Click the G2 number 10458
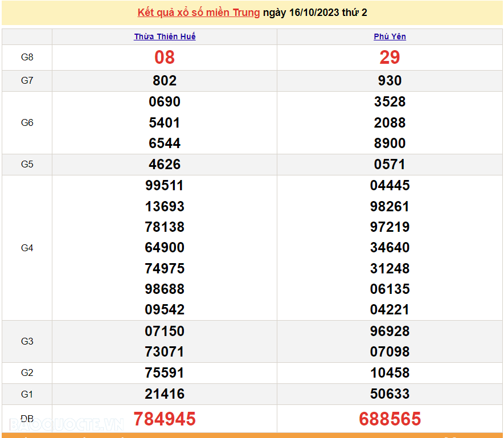This screenshot has width=504, height=438. 390,373
